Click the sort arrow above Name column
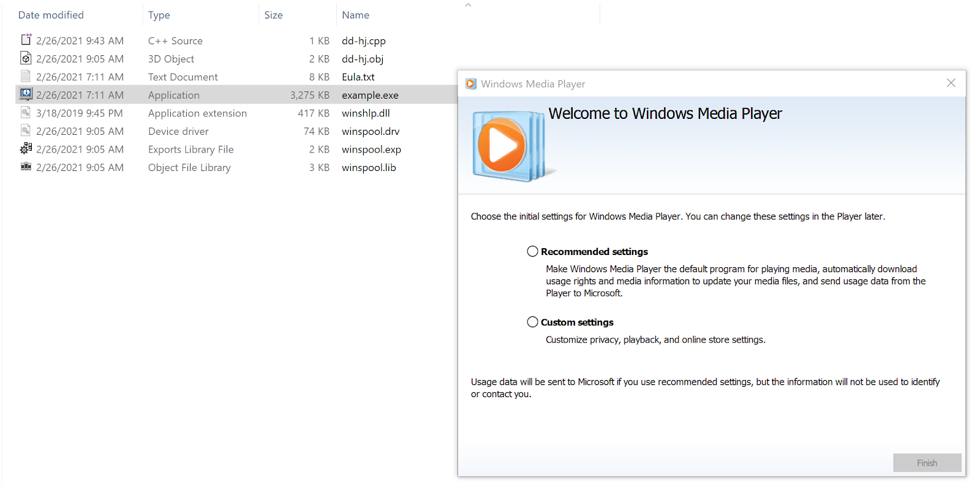 tap(469, 5)
